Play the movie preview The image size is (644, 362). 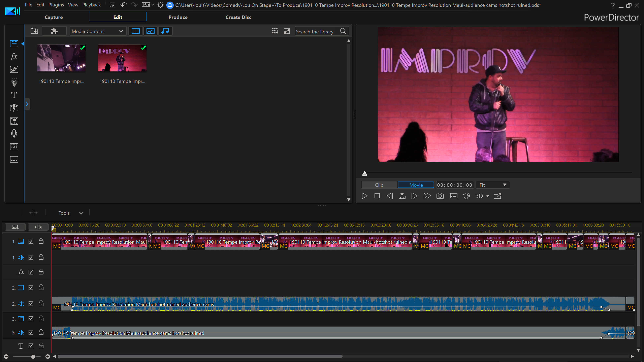coord(364,196)
